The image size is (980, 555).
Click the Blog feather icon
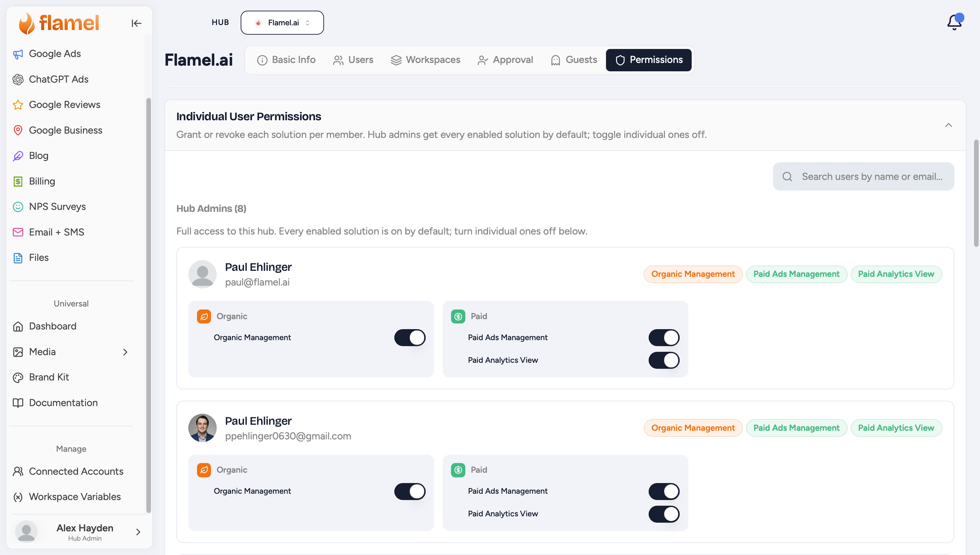point(18,156)
